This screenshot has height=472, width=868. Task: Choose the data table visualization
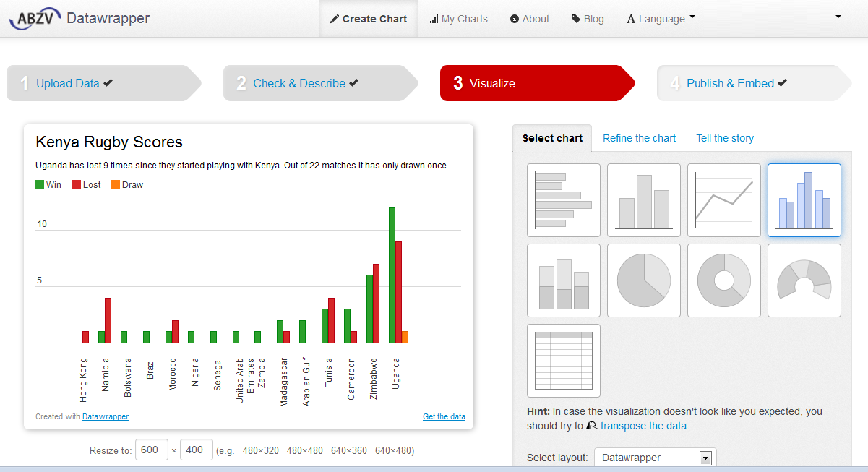point(564,361)
